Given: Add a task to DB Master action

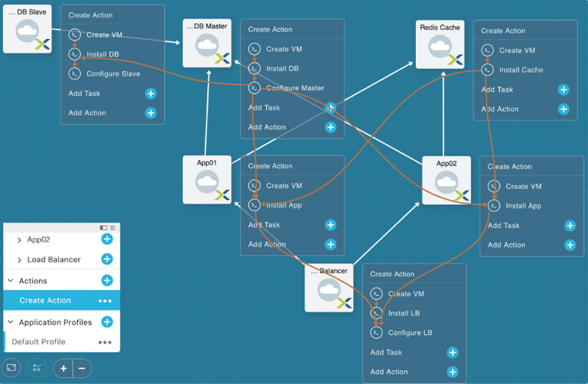Looking at the screenshot, I should (330, 108).
